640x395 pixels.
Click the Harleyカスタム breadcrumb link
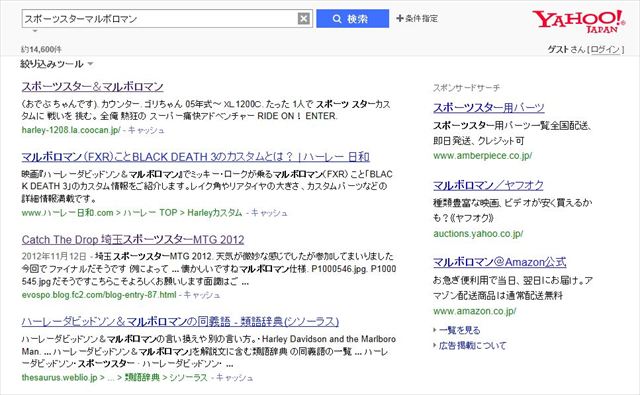215,213
